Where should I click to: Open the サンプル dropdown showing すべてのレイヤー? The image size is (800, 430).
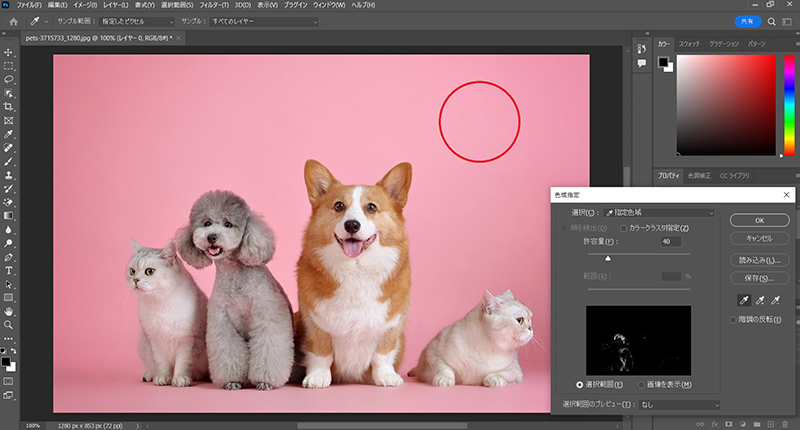[264, 21]
